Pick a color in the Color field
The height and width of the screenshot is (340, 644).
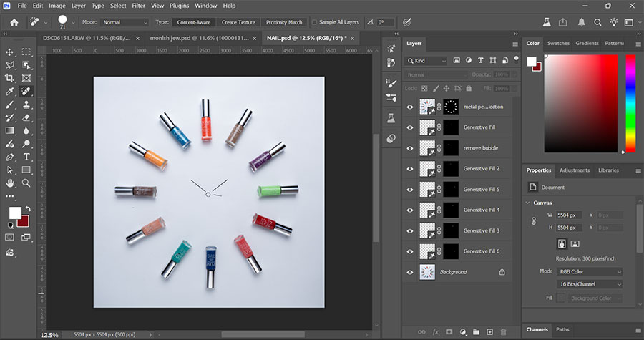tap(581, 104)
